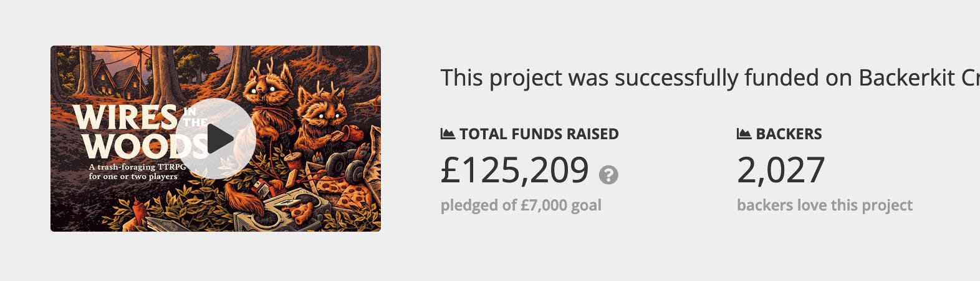Click the £125,209 amount
This screenshot has width=980, height=281.
[514, 170]
